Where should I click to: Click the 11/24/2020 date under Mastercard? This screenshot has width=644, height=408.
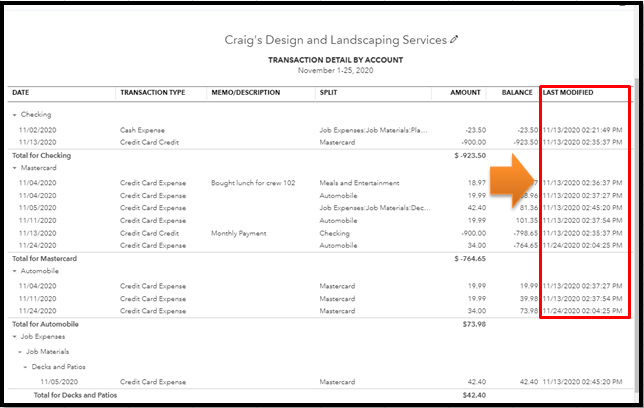pos(37,246)
